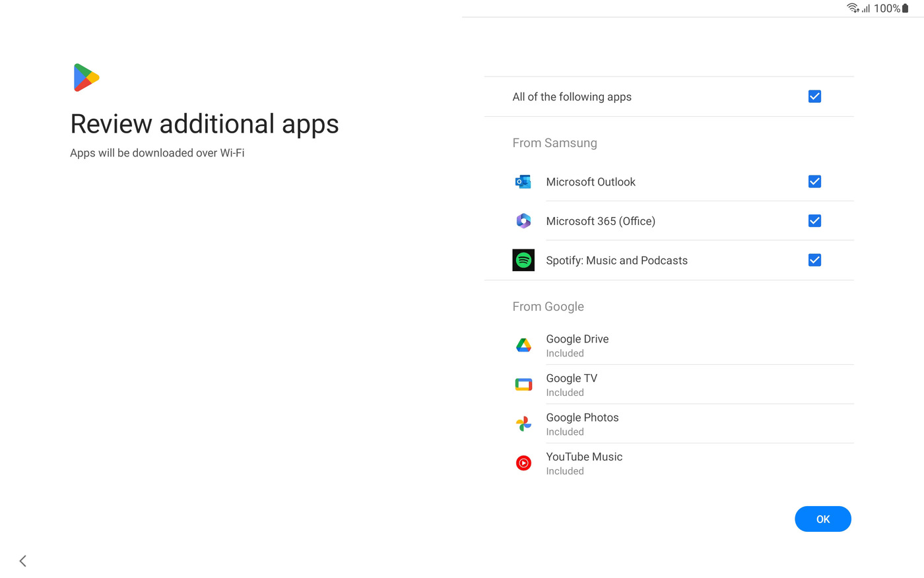Click the back navigation chevron
This screenshot has height=578, width=924.
tap(22, 560)
